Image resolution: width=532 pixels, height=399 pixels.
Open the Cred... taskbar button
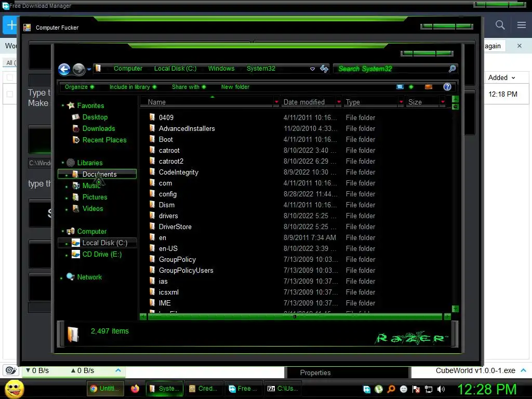click(x=204, y=389)
